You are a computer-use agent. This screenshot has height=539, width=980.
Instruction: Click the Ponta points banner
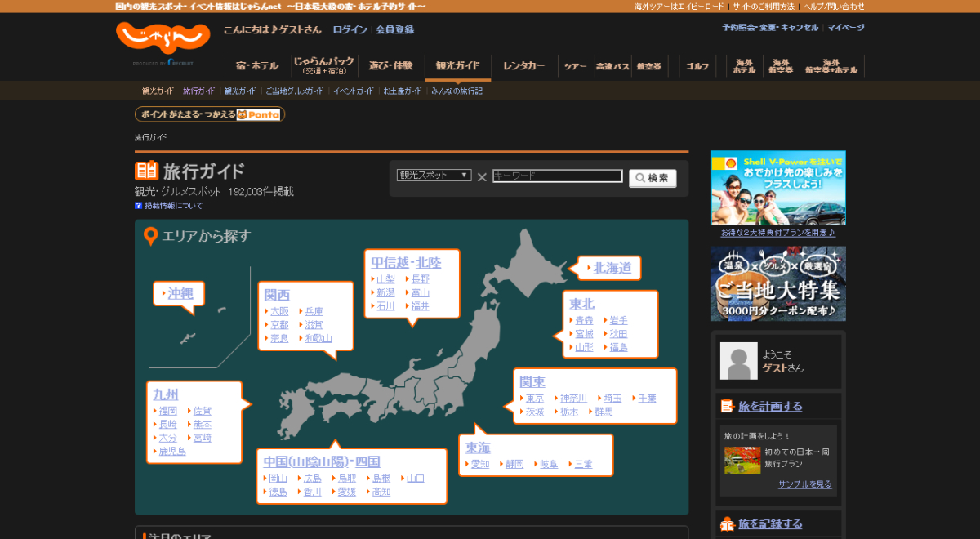coord(210,114)
